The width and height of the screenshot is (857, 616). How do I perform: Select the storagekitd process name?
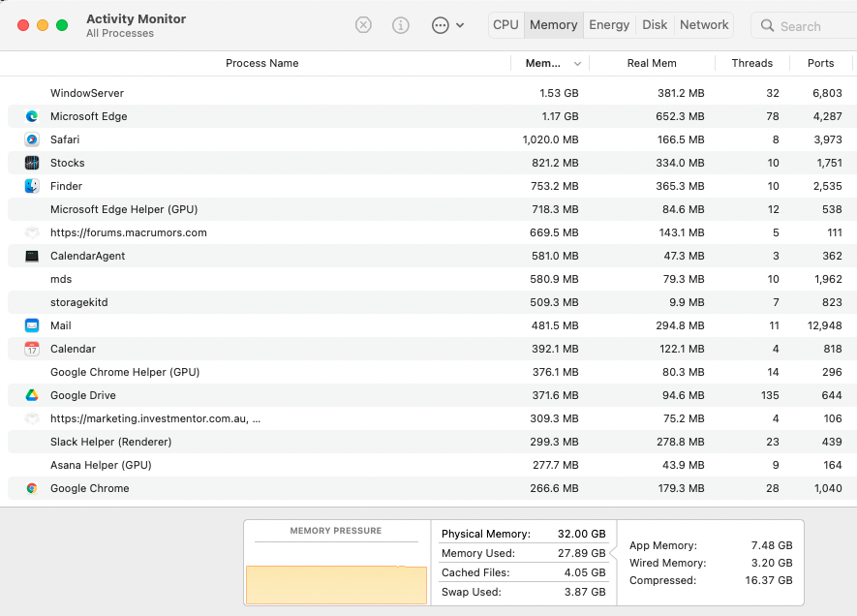coord(78,302)
